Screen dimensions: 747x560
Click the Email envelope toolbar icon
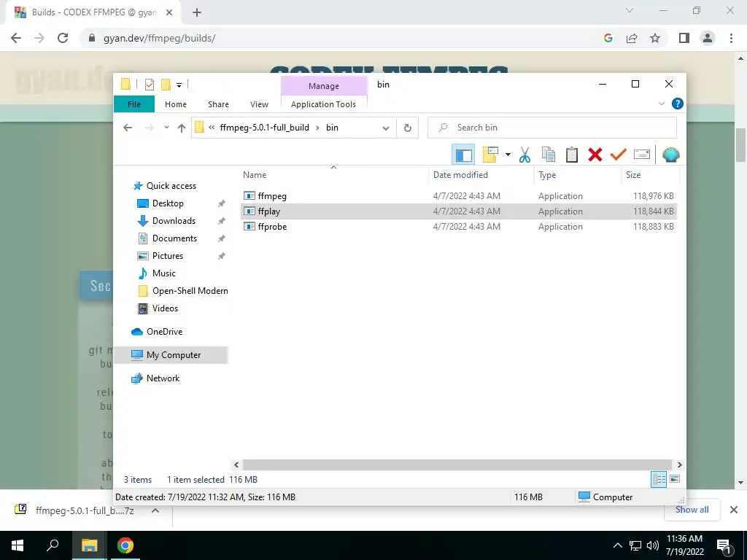(x=642, y=155)
